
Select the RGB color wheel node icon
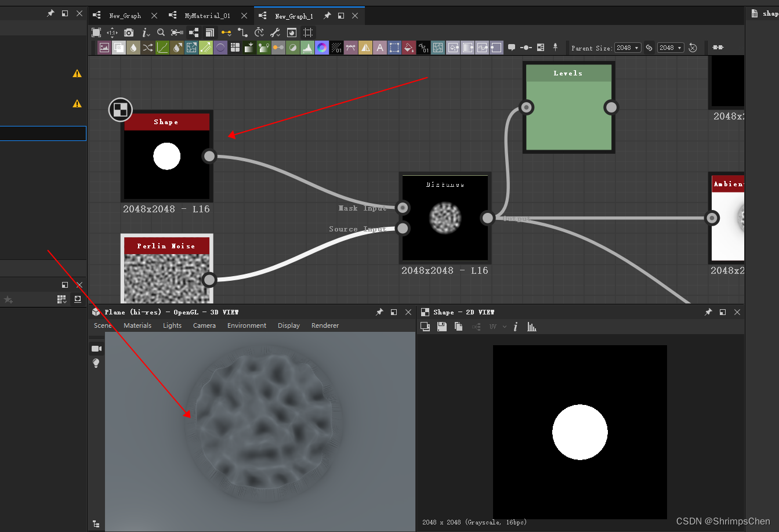pos(322,47)
